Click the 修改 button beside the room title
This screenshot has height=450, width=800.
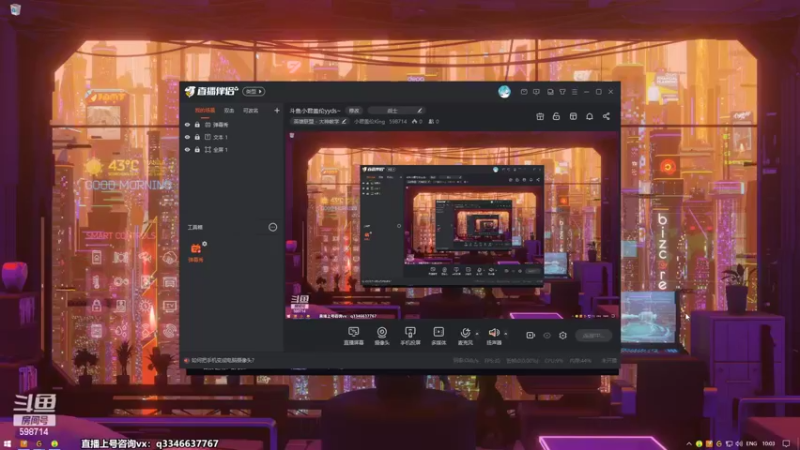coord(354,111)
